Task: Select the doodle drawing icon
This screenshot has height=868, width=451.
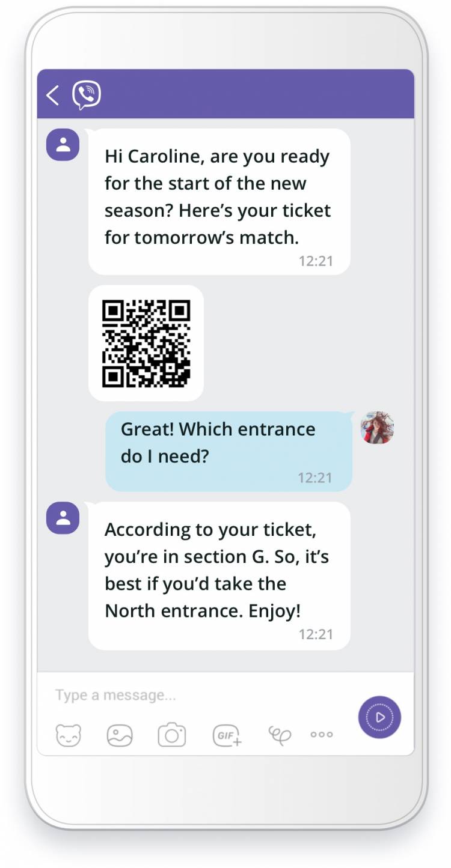Action: point(280,735)
